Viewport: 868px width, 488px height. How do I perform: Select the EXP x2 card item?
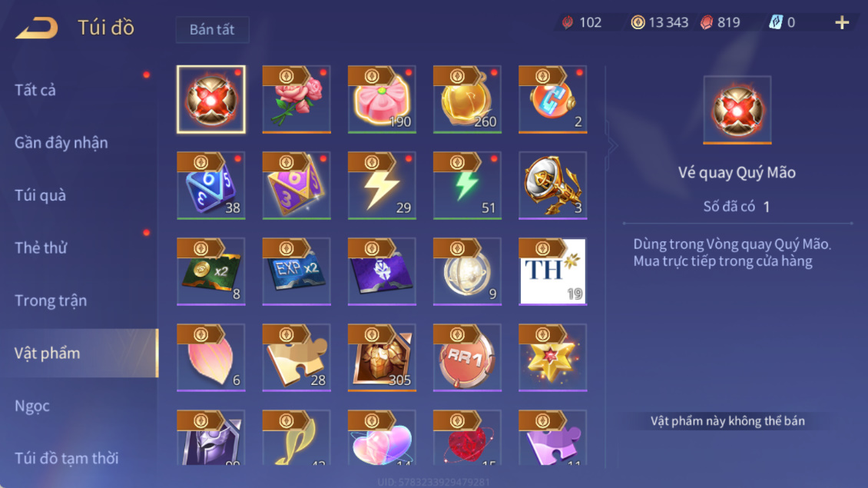pyautogui.click(x=297, y=271)
